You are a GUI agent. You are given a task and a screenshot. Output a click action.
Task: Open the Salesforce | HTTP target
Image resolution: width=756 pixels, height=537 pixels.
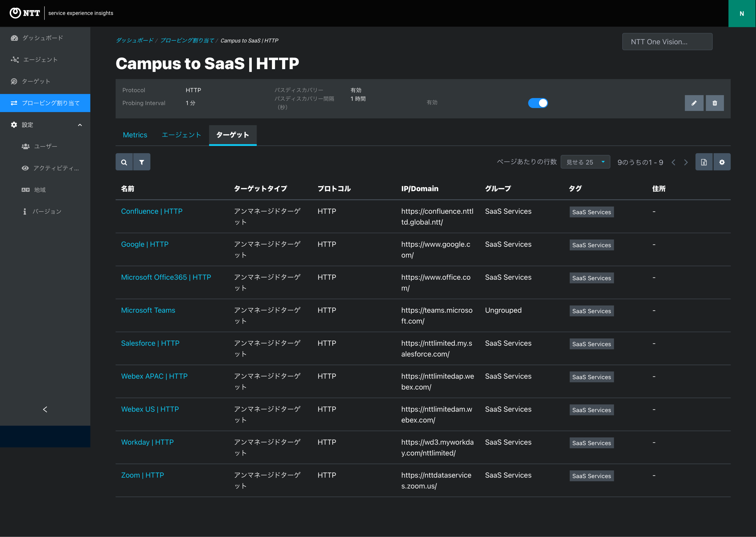tap(150, 343)
